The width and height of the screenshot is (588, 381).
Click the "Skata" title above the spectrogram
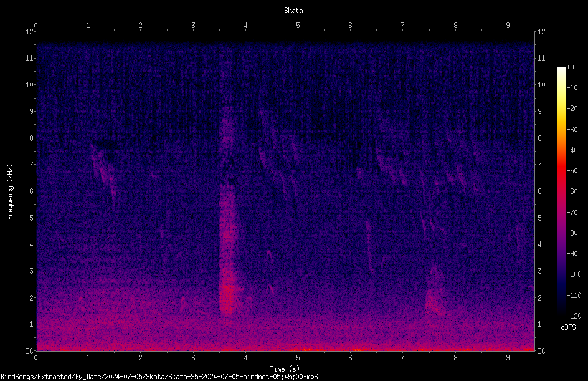pyautogui.click(x=293, y=11)
